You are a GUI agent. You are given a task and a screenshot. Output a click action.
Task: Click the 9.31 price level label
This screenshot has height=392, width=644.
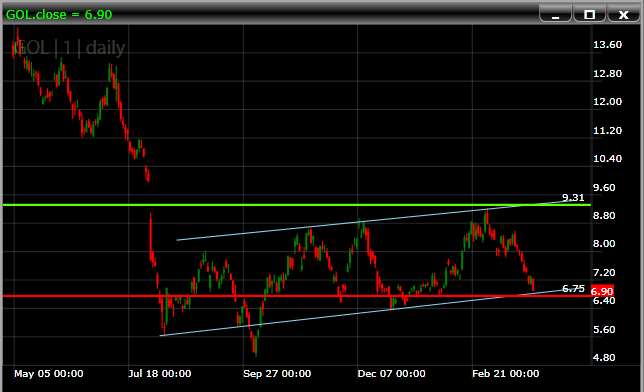(573, 198)
